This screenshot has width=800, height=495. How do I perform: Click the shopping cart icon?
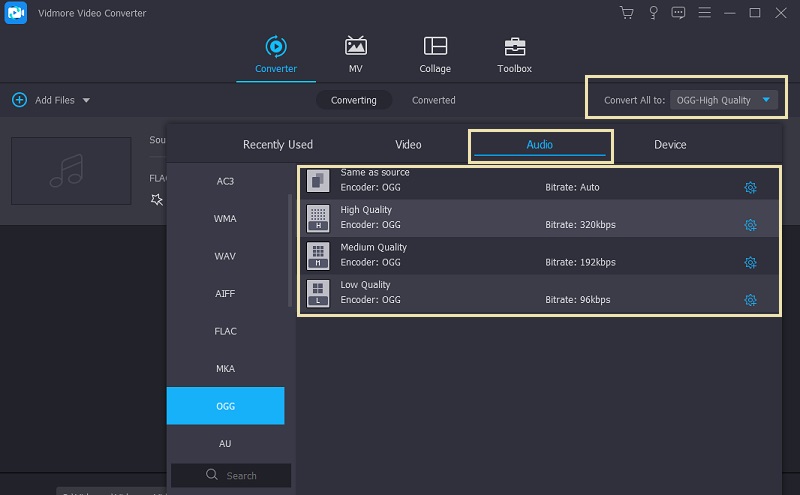pyautogui.click(x=627, y=13)
